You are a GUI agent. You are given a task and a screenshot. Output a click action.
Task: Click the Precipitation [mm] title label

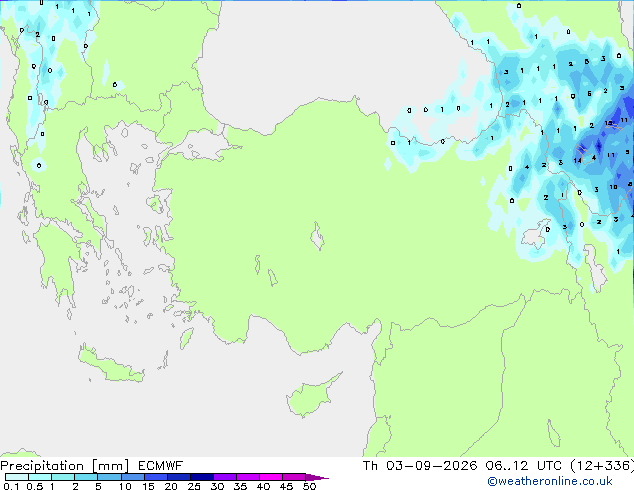tap(65, 466)
